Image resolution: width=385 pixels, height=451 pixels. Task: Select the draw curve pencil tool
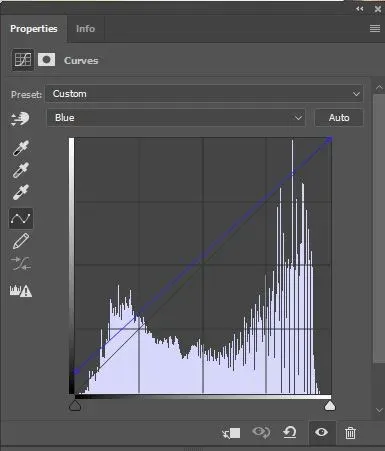(21, 241)
